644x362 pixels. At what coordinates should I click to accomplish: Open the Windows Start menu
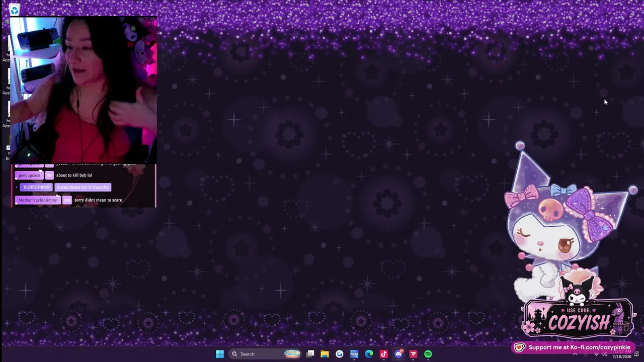coord(220,354)
